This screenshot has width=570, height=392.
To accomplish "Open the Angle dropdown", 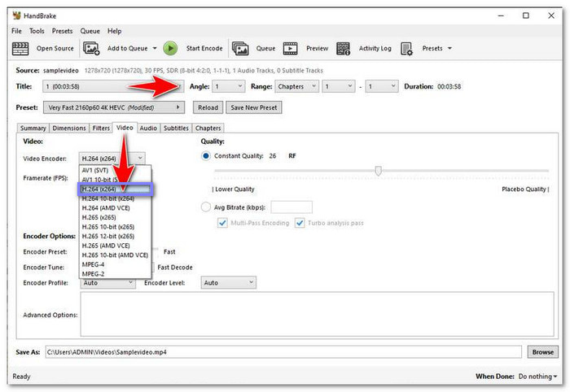I will tap(228, 86).
